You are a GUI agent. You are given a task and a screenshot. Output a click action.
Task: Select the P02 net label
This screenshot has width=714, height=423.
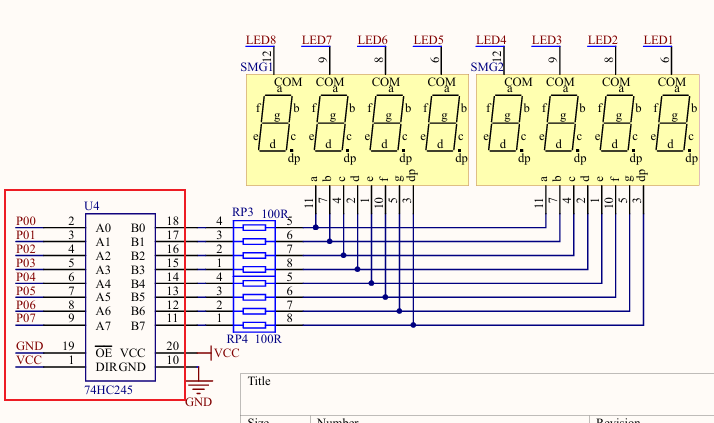pos(26,249)
